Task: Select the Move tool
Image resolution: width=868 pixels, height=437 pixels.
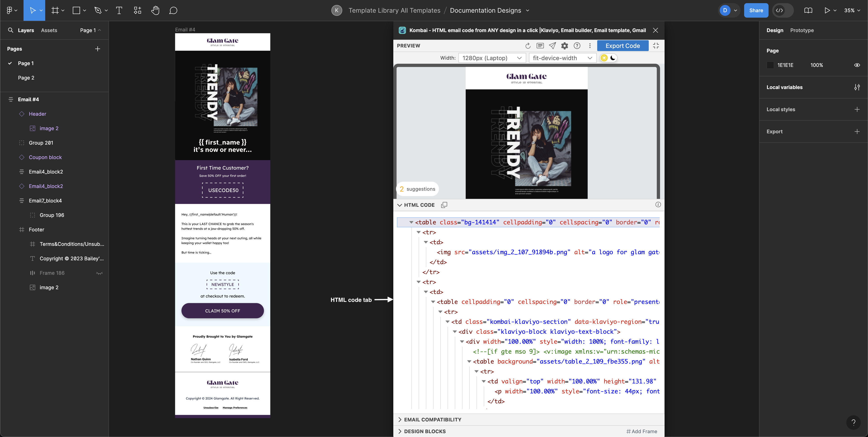Action: click(x=32, y=10)
